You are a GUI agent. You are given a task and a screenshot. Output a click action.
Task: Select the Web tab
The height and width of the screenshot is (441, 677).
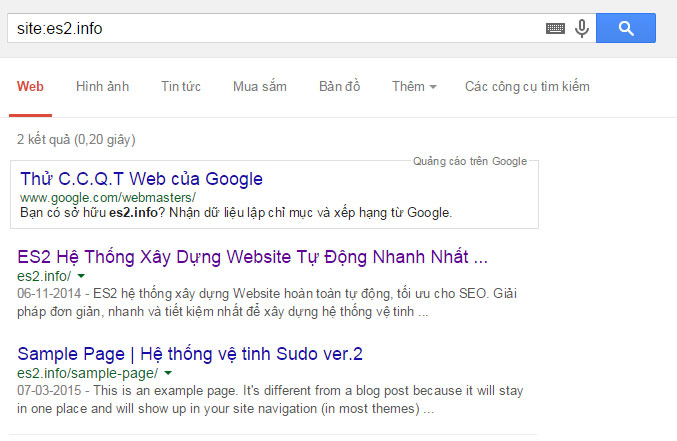click(30, 86)
